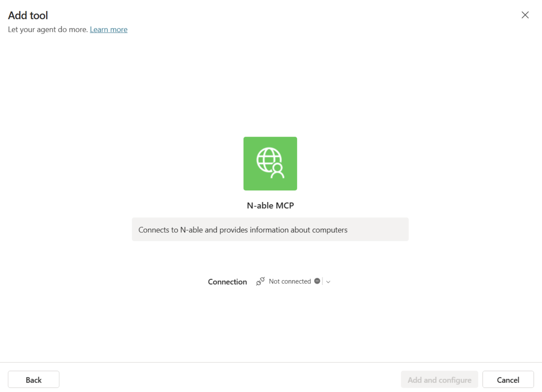Click Cancel to dismiss the dialog

click(508, 379)
